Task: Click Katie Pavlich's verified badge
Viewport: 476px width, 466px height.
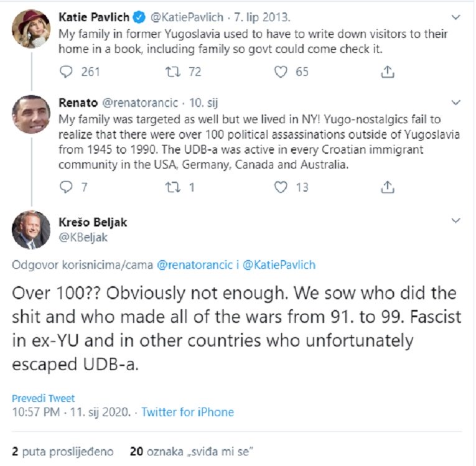Action: pos(139,17)
